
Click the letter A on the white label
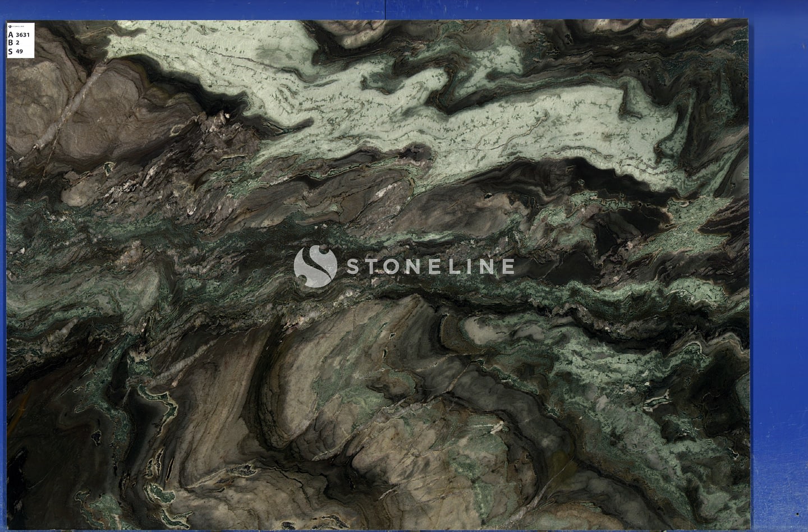[10, 35]
